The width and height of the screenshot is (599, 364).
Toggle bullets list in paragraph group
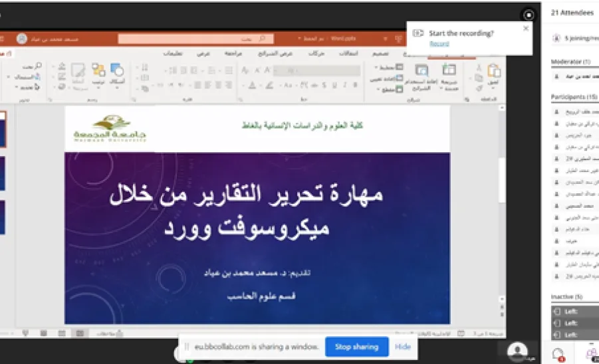click(x=228, y=70)
